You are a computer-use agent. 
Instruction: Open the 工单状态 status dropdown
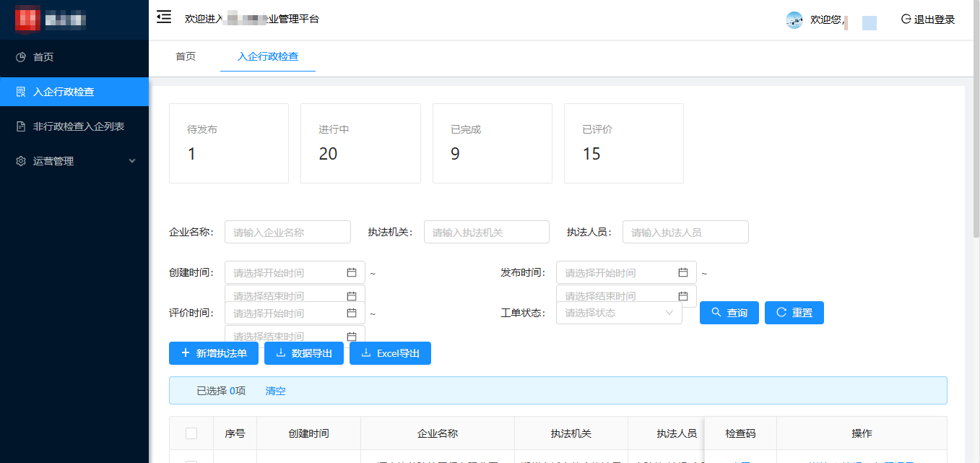pyautogui.click(x=619, y=312)
